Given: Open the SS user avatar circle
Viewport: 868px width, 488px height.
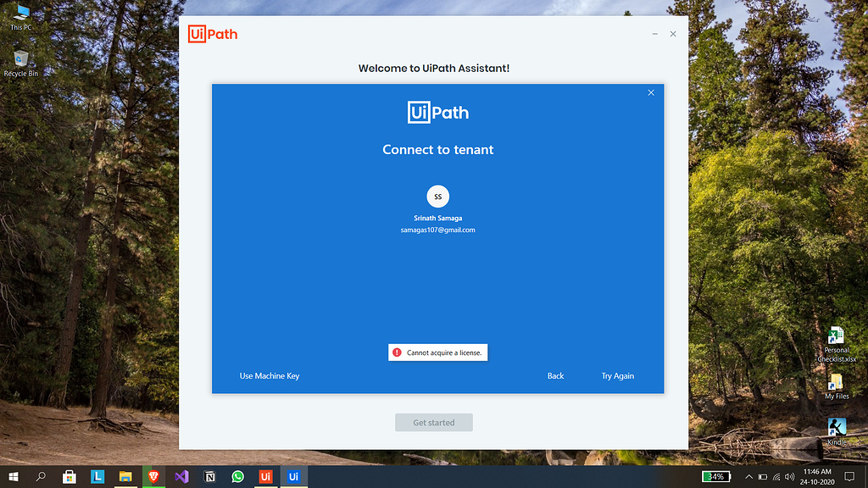Looking at the screenshot, I should click(x=437, y=196).
